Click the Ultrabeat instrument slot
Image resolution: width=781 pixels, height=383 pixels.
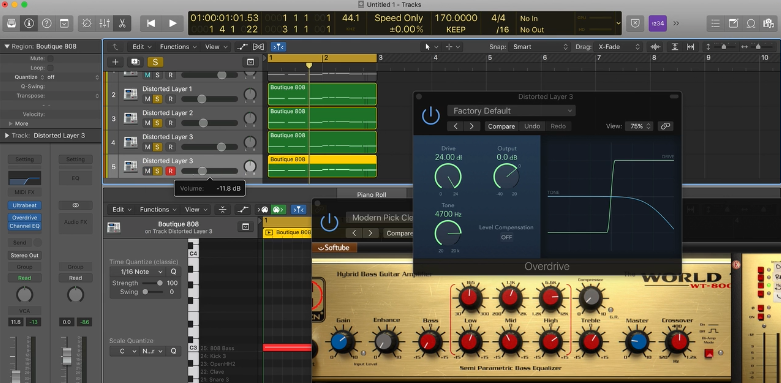click(24, 206)
